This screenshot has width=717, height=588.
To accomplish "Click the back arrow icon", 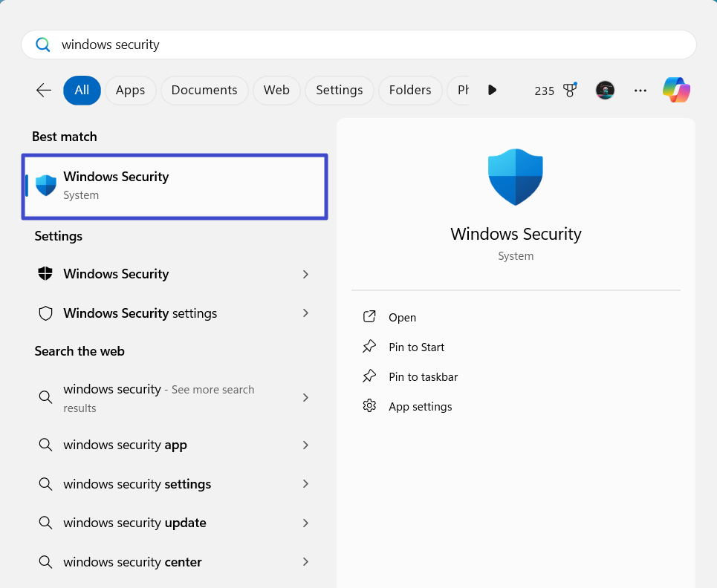I will click(44, 90).
